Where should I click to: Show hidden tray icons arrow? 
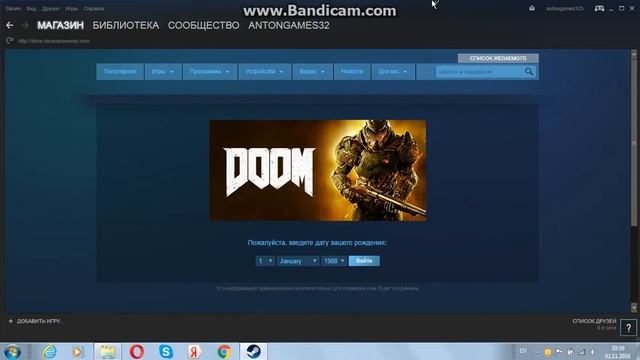pos(536,352)
